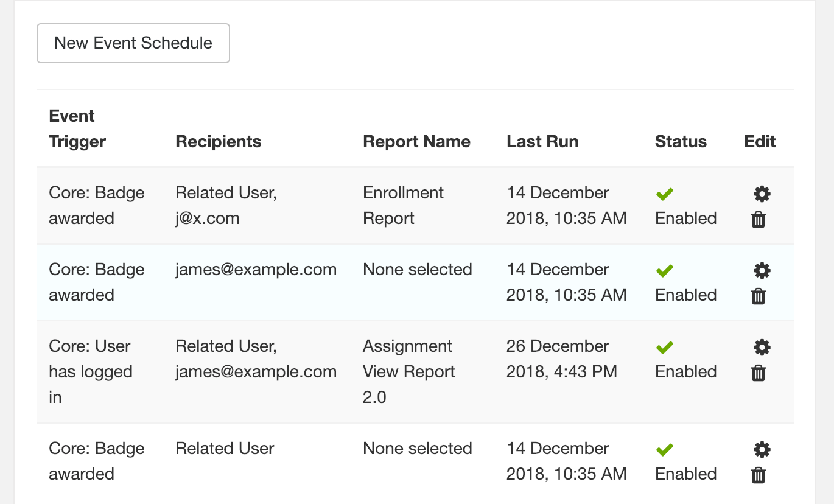The width and height of the screenshot is (834, 504).
Task: Click "Core: Badge awarded" in the Enrollment Report row
Action: point(97,206)
